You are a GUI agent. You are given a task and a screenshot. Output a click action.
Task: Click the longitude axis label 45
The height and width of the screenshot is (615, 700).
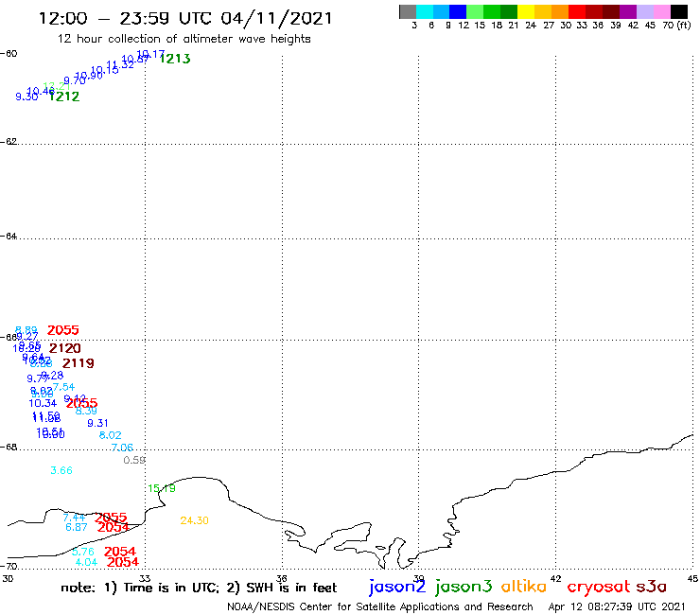[x=692, y=578]
